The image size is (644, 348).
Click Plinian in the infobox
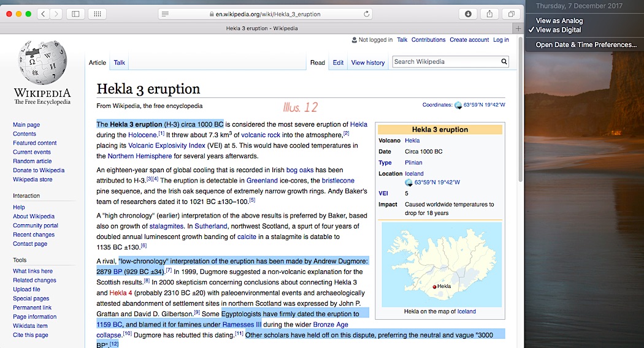tap(413, 162)
